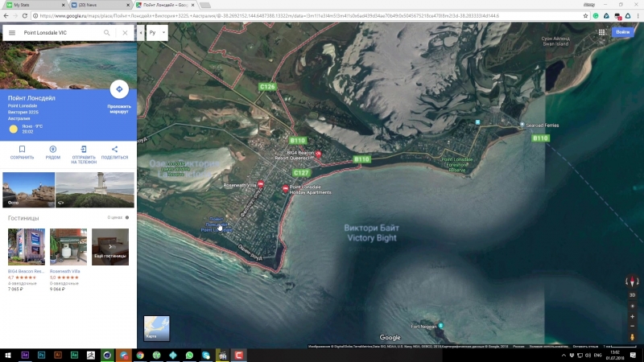The width and height of the screenshot is (644, 362).
Task: Click the address bar URL
Action: [x=269, y=15]
